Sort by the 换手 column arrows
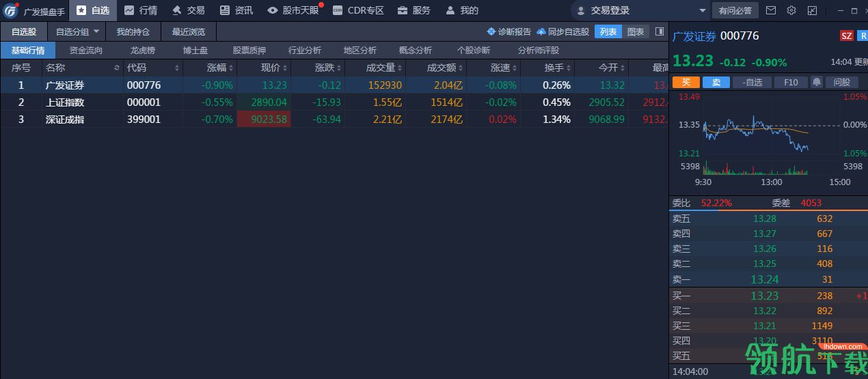Viewport: 868px width, 379px height. [x=569, y=68]
